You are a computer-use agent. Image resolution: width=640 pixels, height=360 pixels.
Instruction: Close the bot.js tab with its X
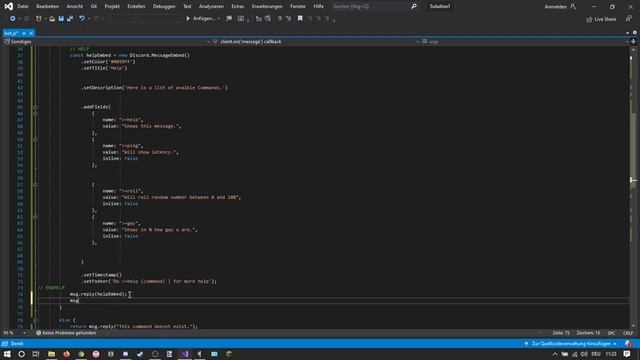point(31,33)
